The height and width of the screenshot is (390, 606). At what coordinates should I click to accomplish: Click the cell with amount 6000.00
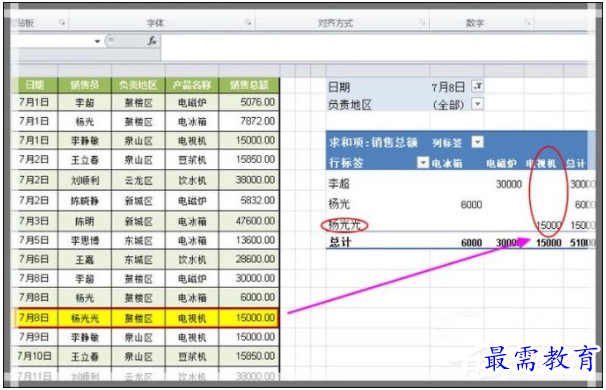(249, 297)
